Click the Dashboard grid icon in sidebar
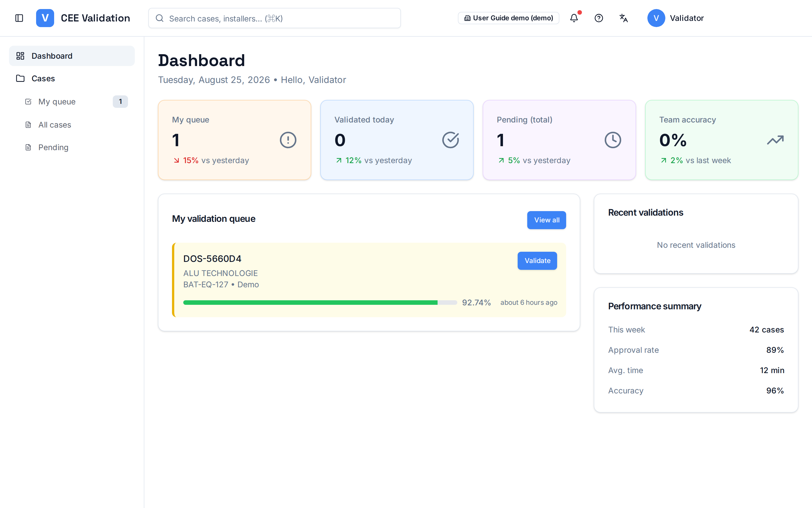The height and width of the screenshot is (508, 812). point(21,56)
